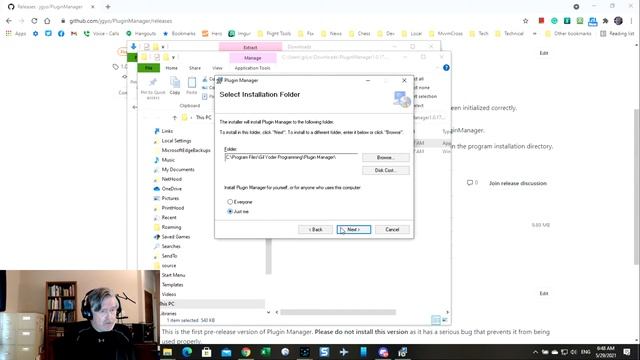The height and width of the screenshot is (360, 640).
Task: Click the Up arrow in Explorer address bar
Action: (175, 118)
